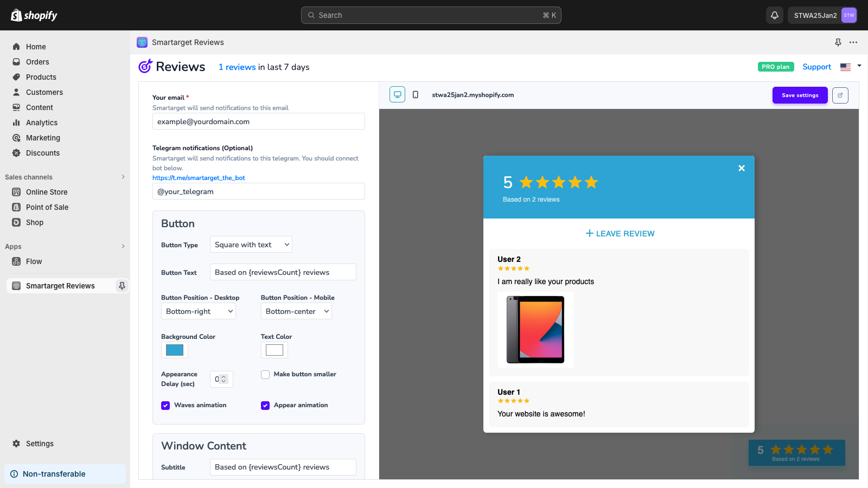Open Products in the sidebar
Image resolution: width=868 pixels, height=488 pixels.
click(41, 77)
